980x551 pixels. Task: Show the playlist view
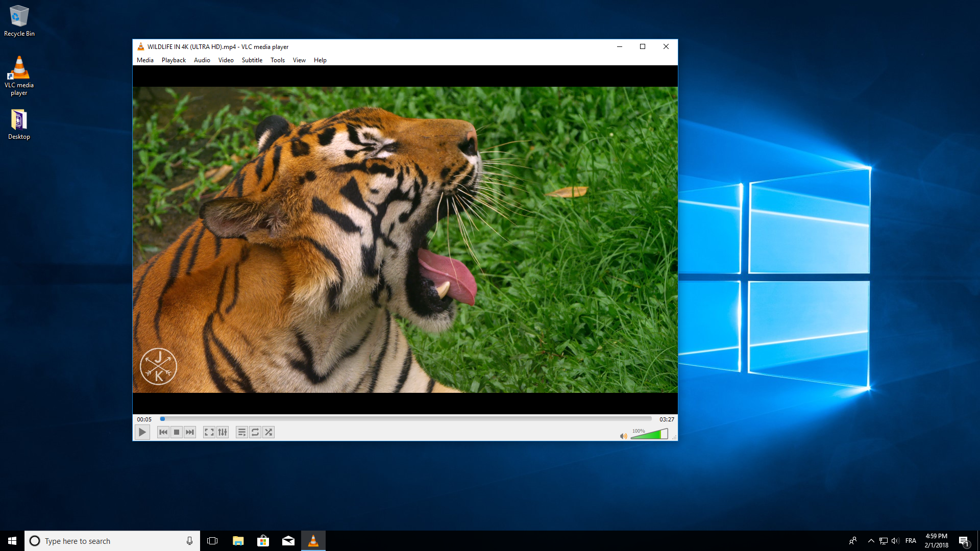(x=241, y=432)
